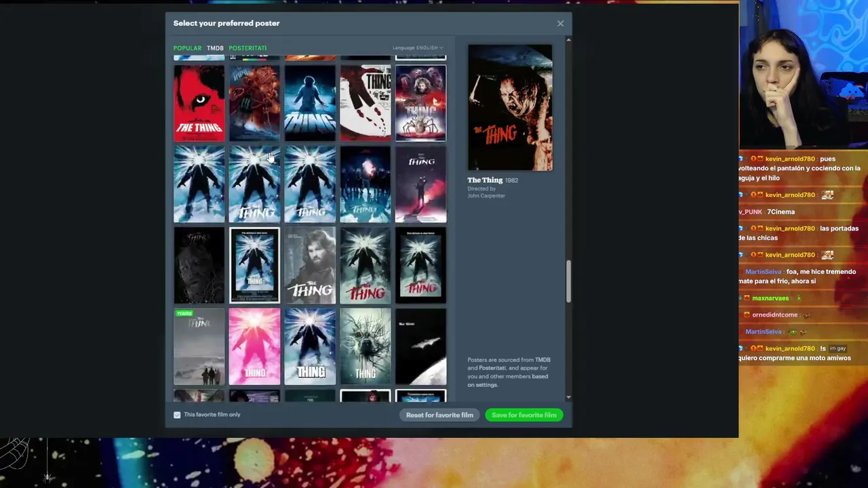The width and height of the screenshot is (868, 488).
Task: Switch to the POSTERITATI tab
Action: 248,48
